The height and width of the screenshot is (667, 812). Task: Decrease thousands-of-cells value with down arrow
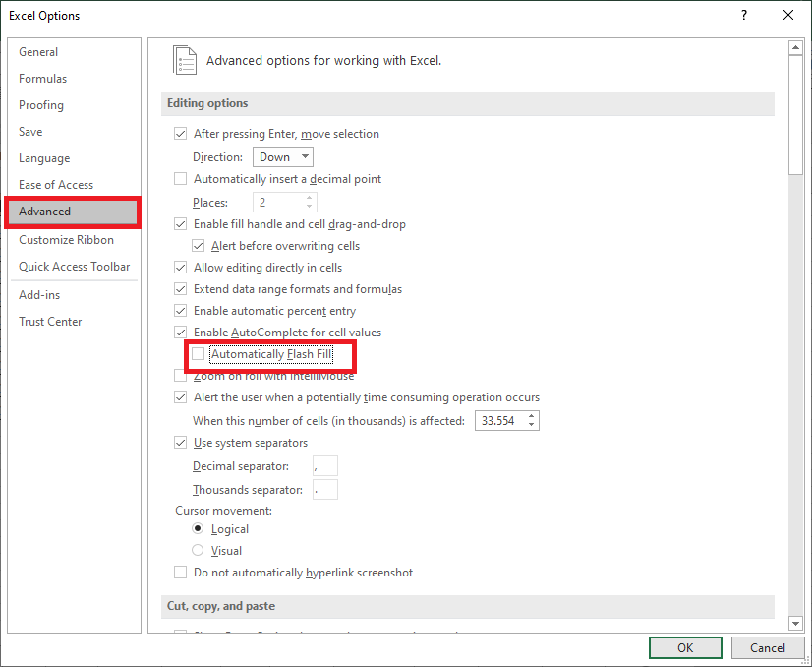[x=531, y=425]
